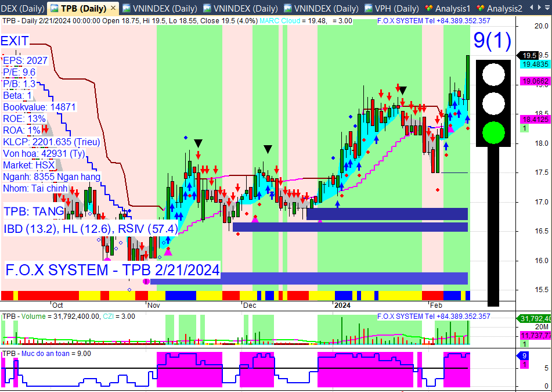Click the 2024 label on time axis
The height and width of the screenshot is (392, 552).
tap(342, 305)
